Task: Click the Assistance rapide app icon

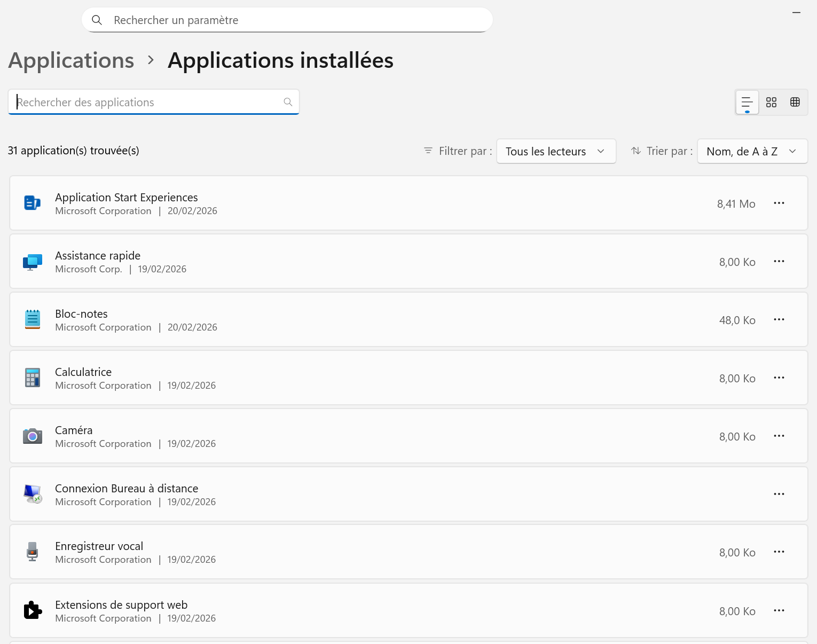Action: [x=33, y=262]
